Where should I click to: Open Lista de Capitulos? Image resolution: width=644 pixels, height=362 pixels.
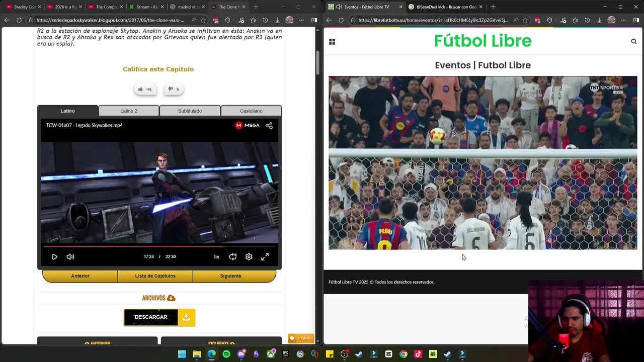[x=155, y=276]
